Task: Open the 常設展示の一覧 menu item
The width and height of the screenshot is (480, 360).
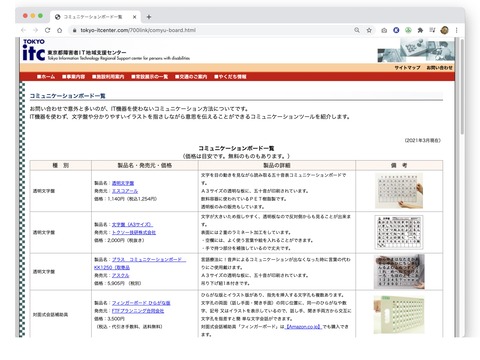Action: point(150,77)
